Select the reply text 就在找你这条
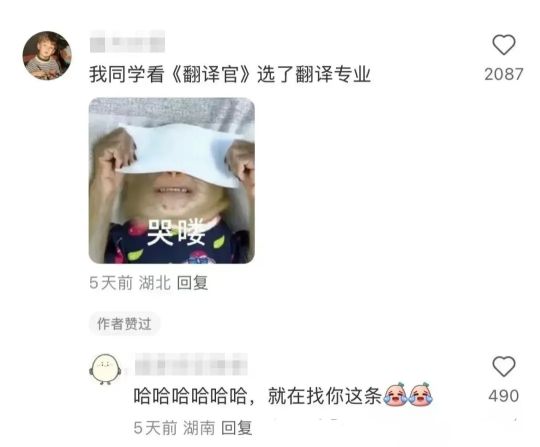540x447 pixels. [x=325, y=396]
